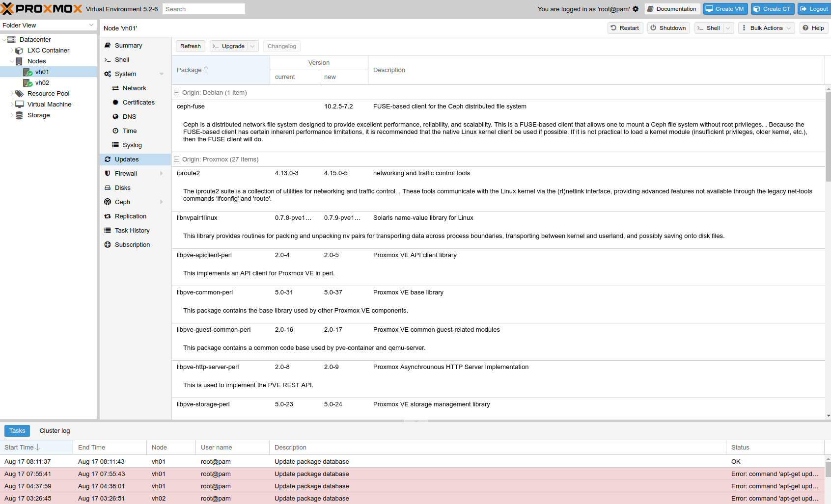Collapse the Origin: Proxmox group

tap(176, 159)
